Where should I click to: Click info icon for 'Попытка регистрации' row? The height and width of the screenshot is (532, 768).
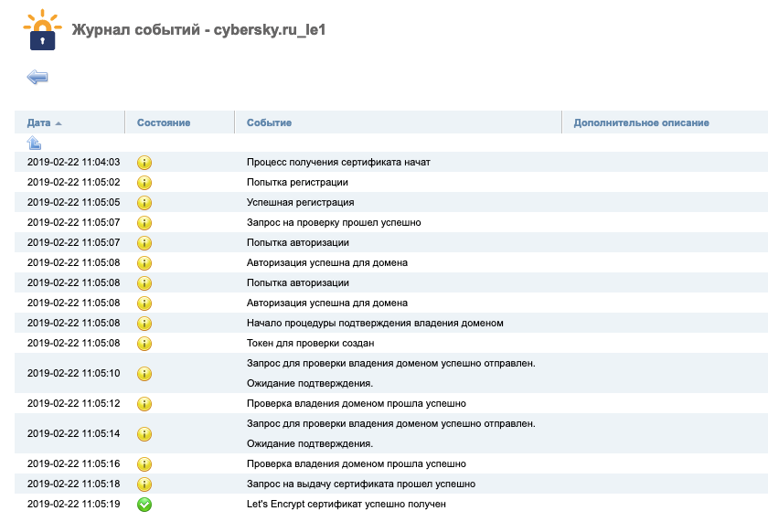coord(144,182)
